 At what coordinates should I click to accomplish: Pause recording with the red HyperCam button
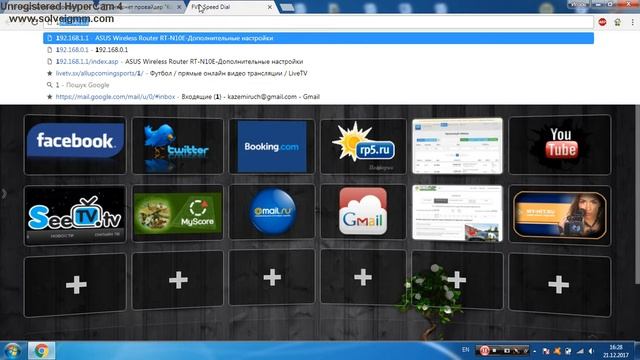tap(484, 350)
